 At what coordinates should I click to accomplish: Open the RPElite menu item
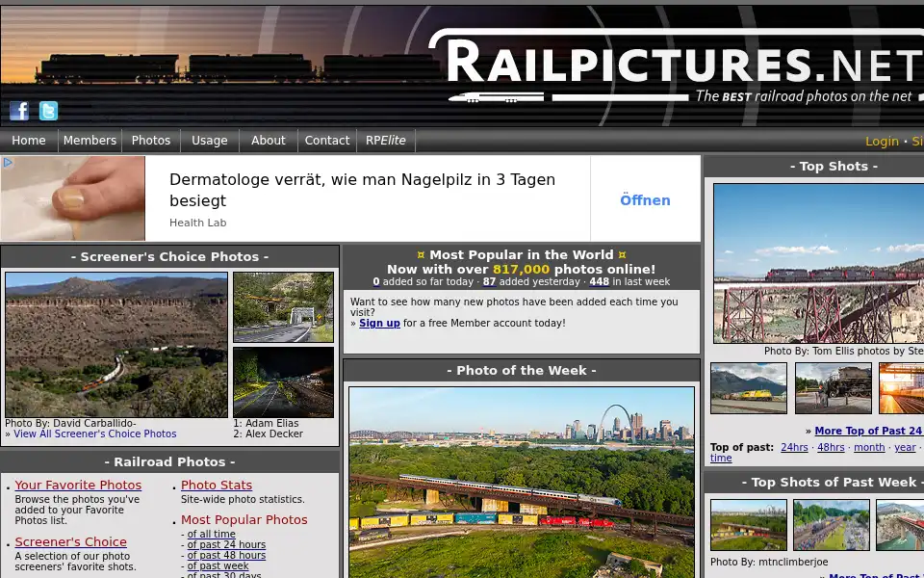click(x=385, y=141)
